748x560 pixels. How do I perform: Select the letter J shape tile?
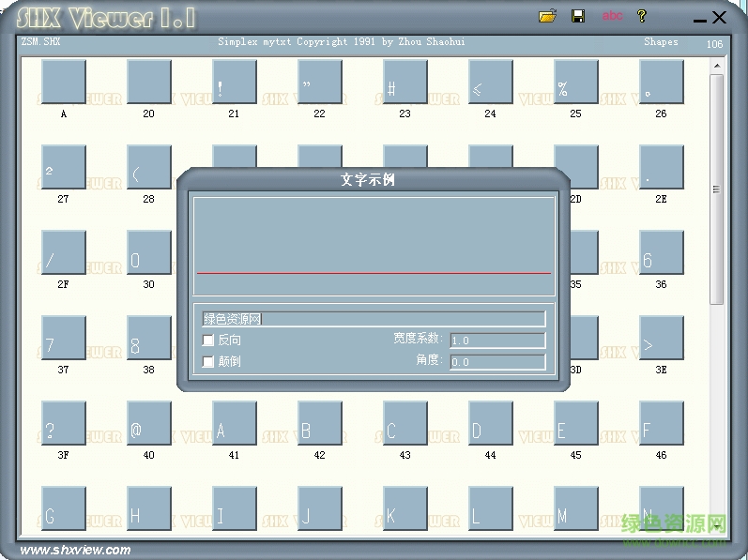(320, 508)
